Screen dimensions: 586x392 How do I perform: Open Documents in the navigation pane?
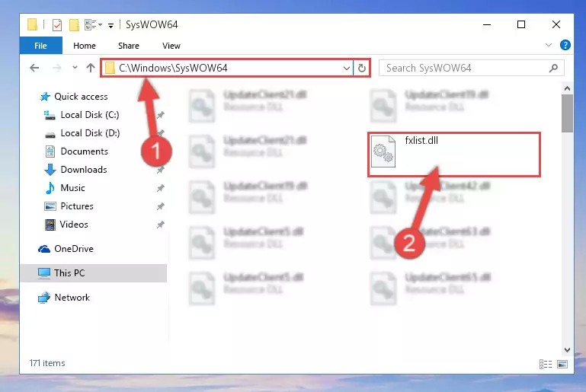pyautogui.click(x=84, y=151)
